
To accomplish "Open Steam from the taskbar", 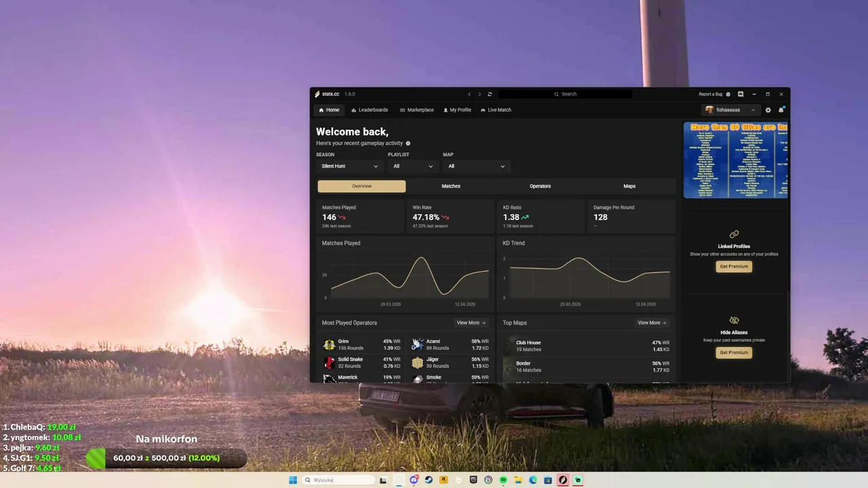I will (429, 480).
